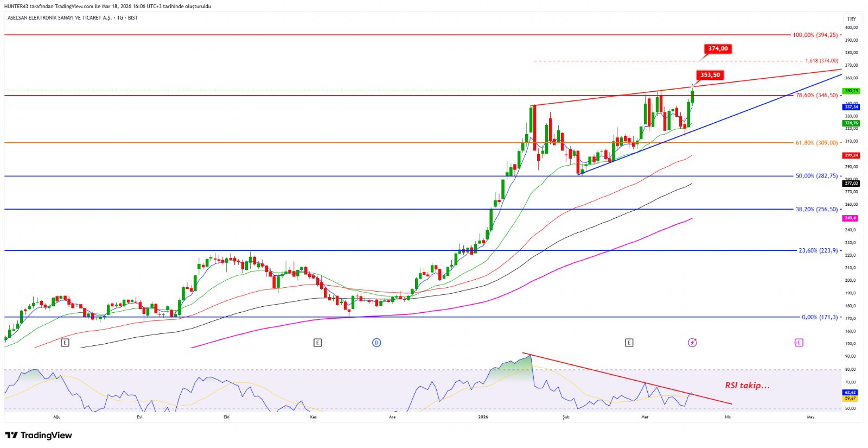The width and height of the screenshot is (868, 448).
Task: Select the blue 62,63 RSI value label
Action: pyautogui.click(x=850, y=392)
